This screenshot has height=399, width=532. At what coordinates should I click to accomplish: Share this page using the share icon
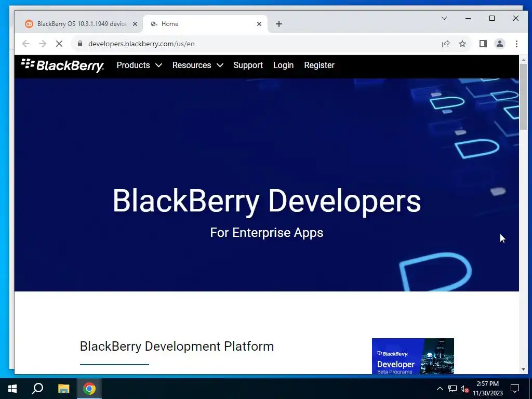(445, 44)
